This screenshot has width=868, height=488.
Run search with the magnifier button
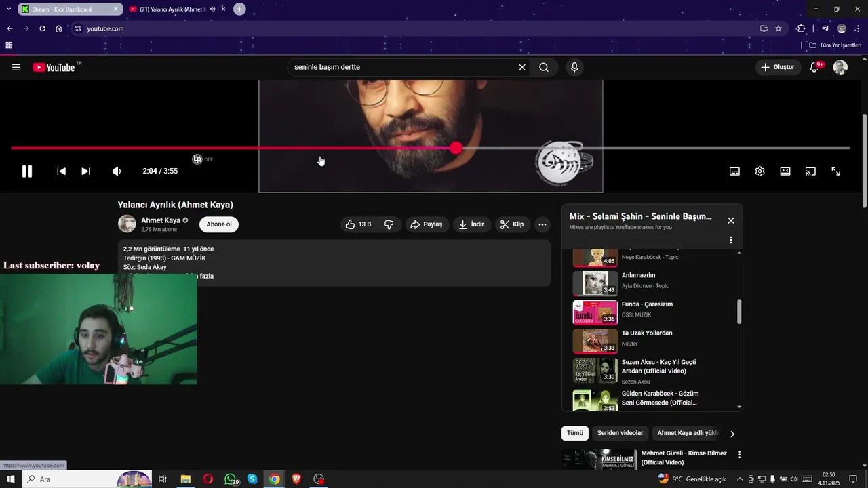[x=544, y=67]
